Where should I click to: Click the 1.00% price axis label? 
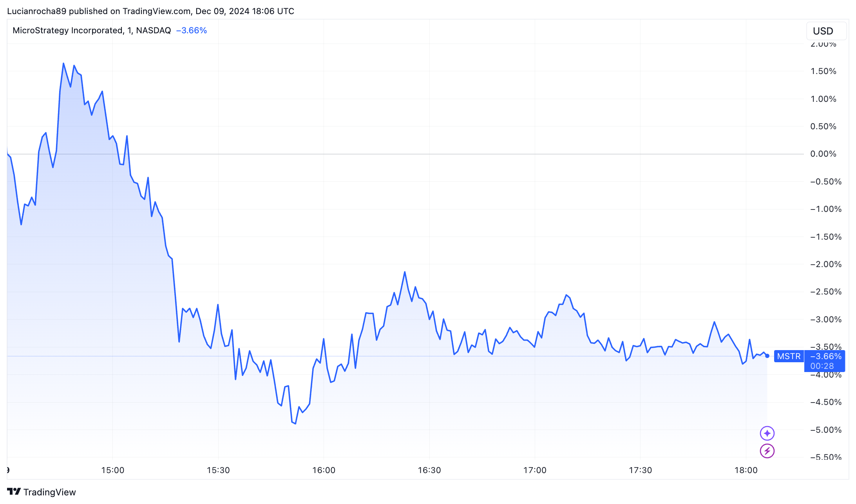click(823, 99)
